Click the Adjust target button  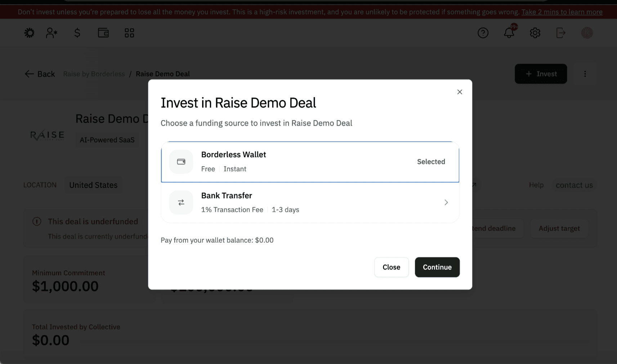(x=559, y=228)
